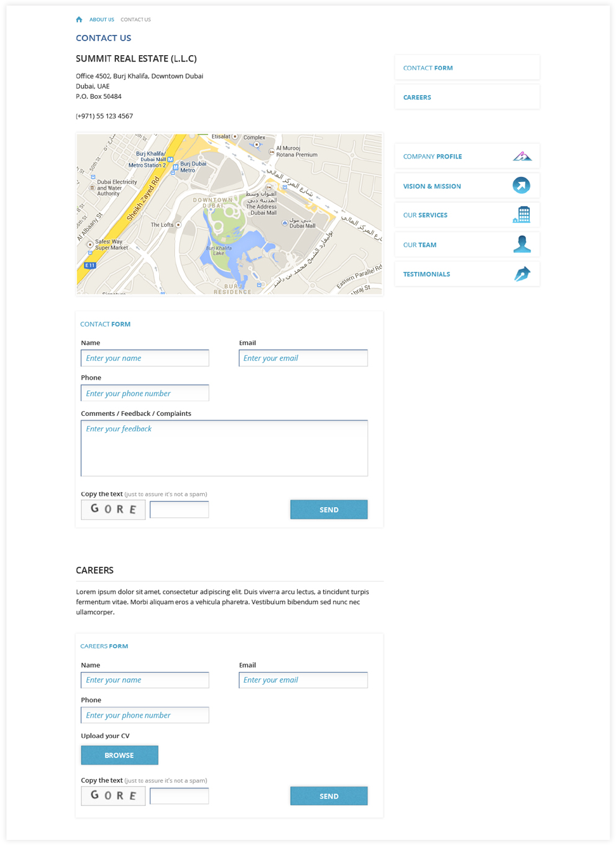This screenshot has height=845, width=616.
Task: Focus the Contact Form Name field
Action: click(145, 358)
